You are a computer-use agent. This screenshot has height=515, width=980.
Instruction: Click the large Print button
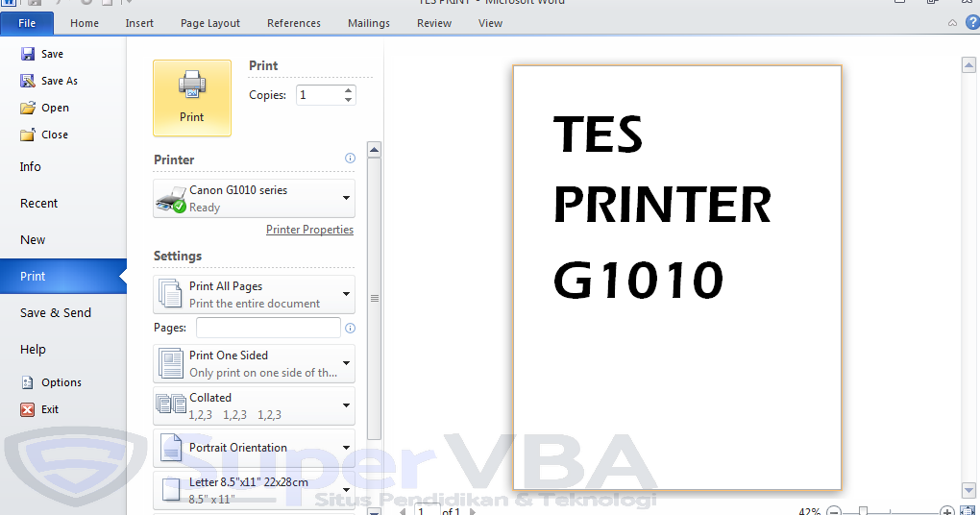[192, 98]
